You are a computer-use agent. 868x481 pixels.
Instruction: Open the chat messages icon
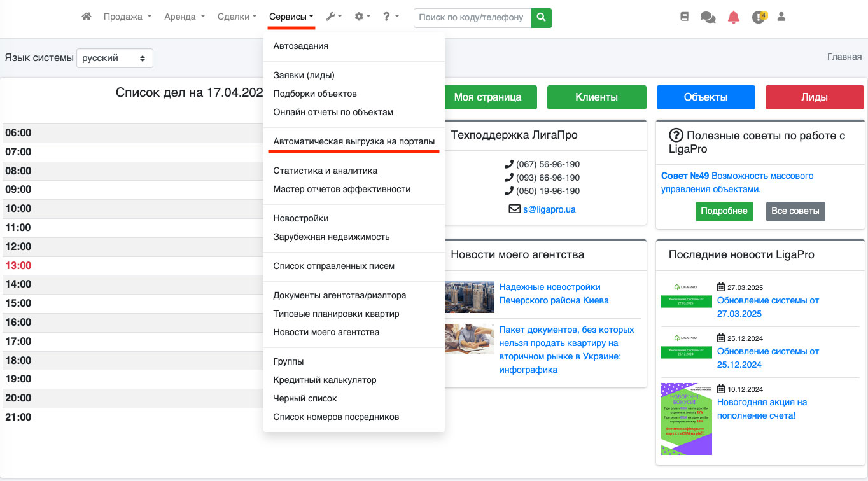tap(708, 18)
